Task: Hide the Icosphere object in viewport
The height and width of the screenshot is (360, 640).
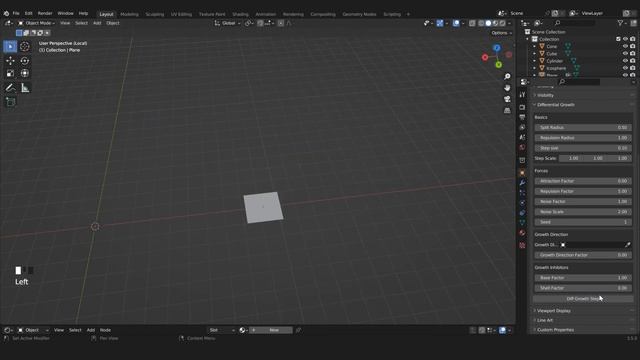Action: (x=625, y=68)
